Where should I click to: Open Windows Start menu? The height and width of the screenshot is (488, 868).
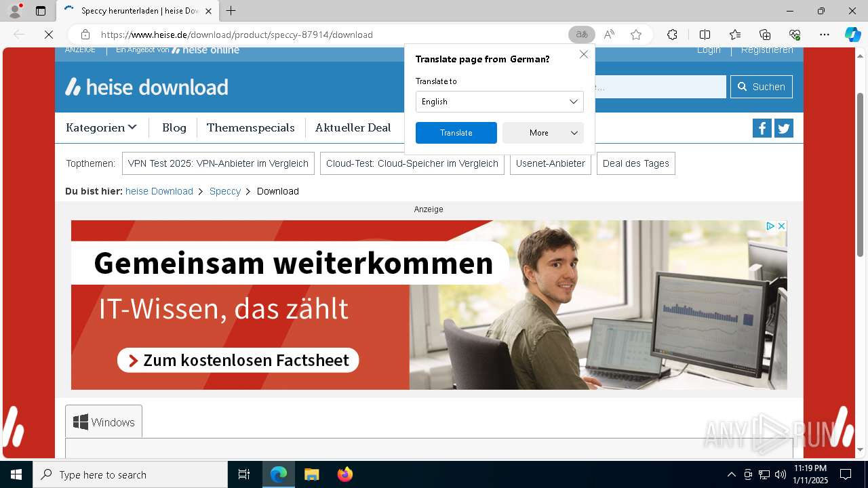click(16, 474)
